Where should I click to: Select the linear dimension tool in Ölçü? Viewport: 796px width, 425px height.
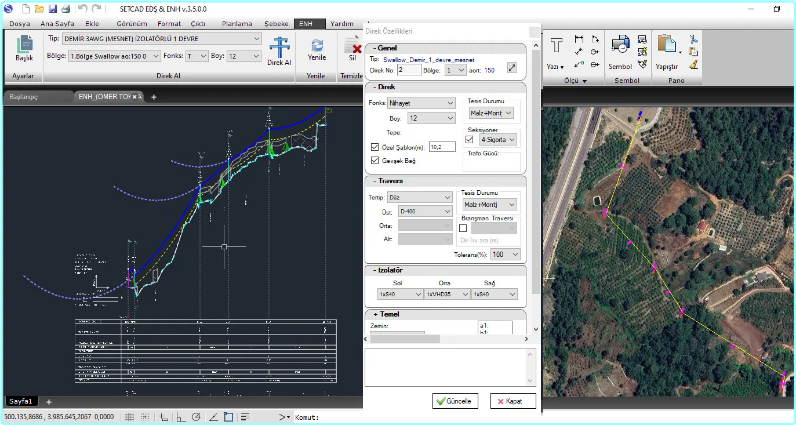(578, 39)
